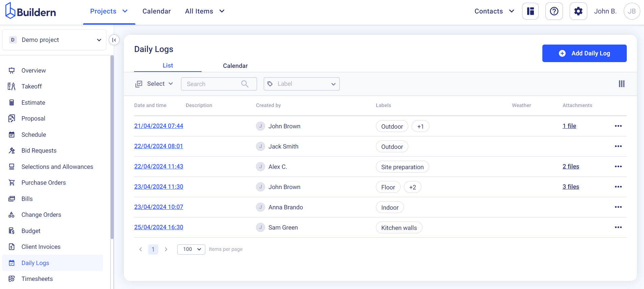644x289 pixels.
Task: Go to next page arrow
Action: (166, 249)
